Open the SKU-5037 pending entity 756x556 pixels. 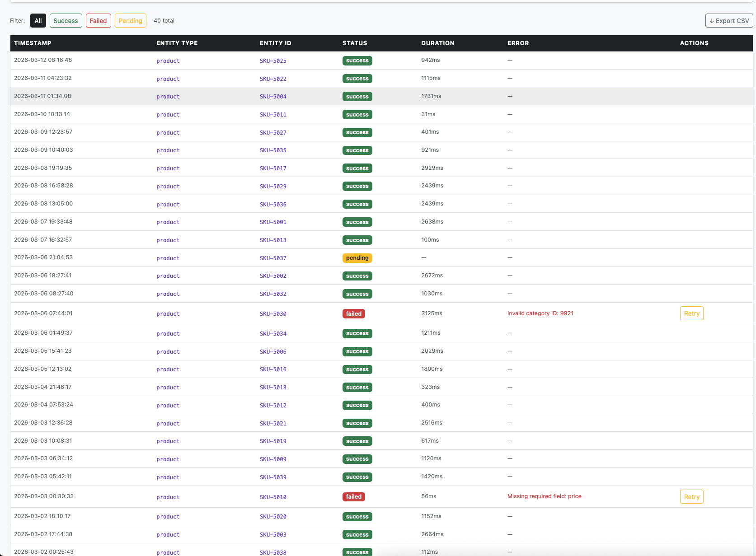[273, 258]
